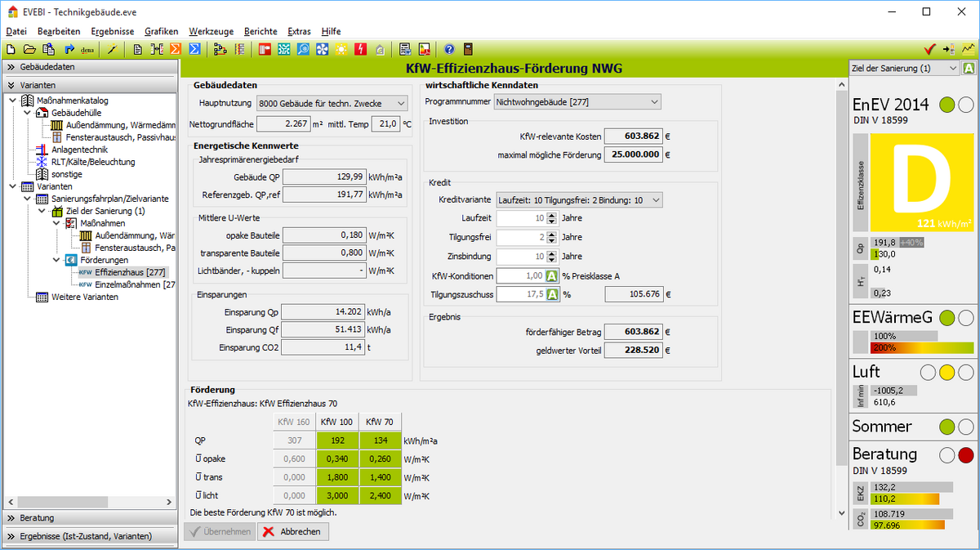
Task: Launch the magic wand assistant icon
Action: pos(112,49)
